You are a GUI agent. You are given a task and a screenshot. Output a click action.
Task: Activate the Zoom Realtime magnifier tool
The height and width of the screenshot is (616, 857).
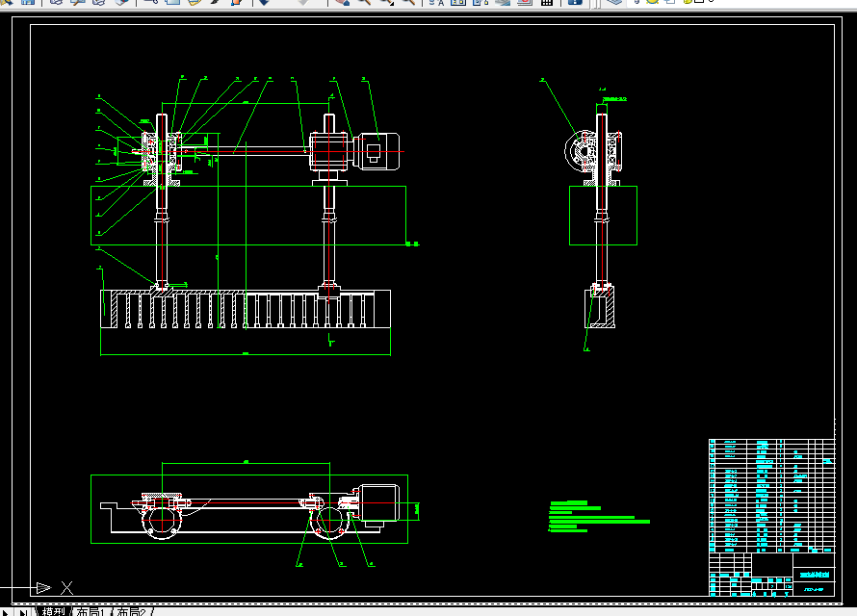[x=364, y=2]
